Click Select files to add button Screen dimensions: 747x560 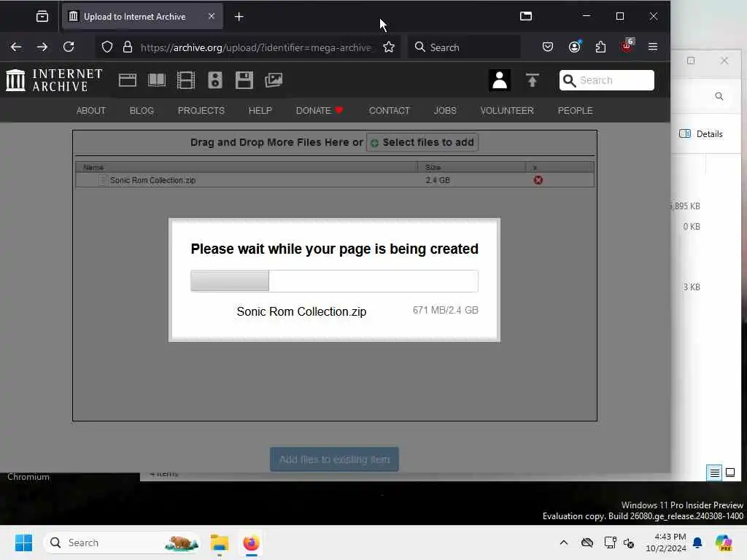tap(422, 142)
